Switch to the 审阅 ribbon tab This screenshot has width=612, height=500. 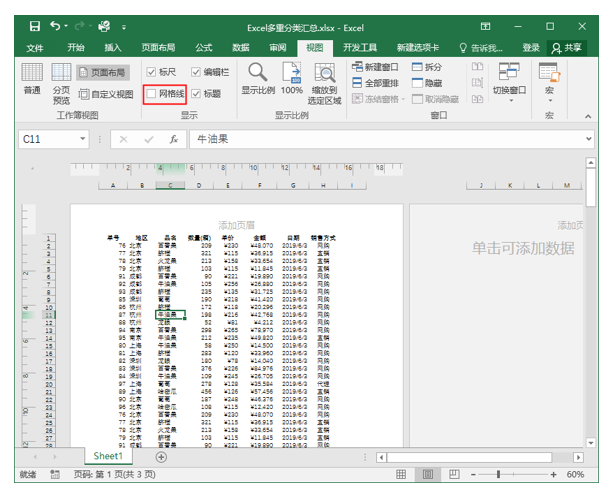(278, 48)
